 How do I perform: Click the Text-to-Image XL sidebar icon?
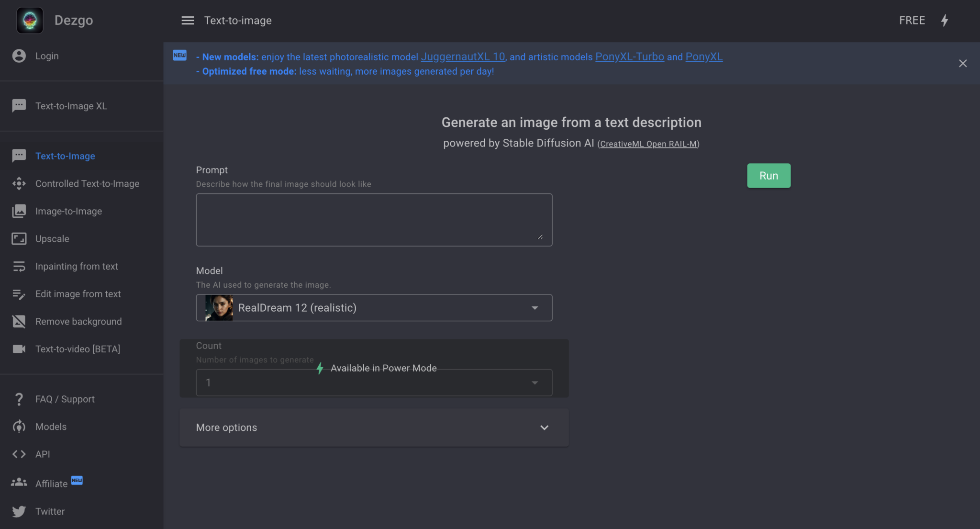coord(19,105)
